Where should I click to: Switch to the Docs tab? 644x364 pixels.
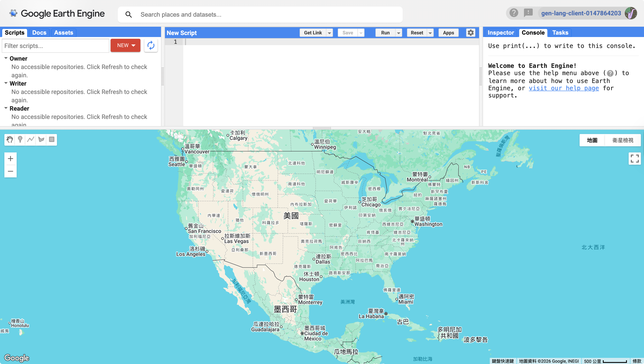tap(39, 33)
